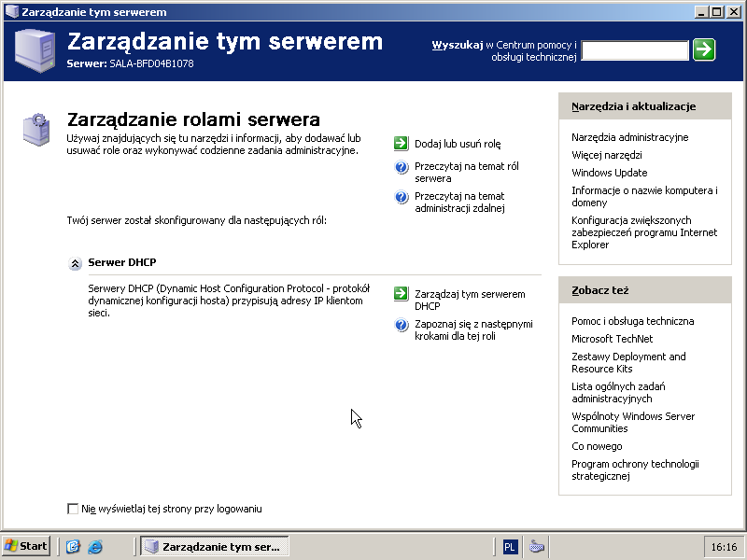747x560 pixels.
Task: Click help icon beside Zapoznaj się z następnymi krokami
Action: (402, 325)
